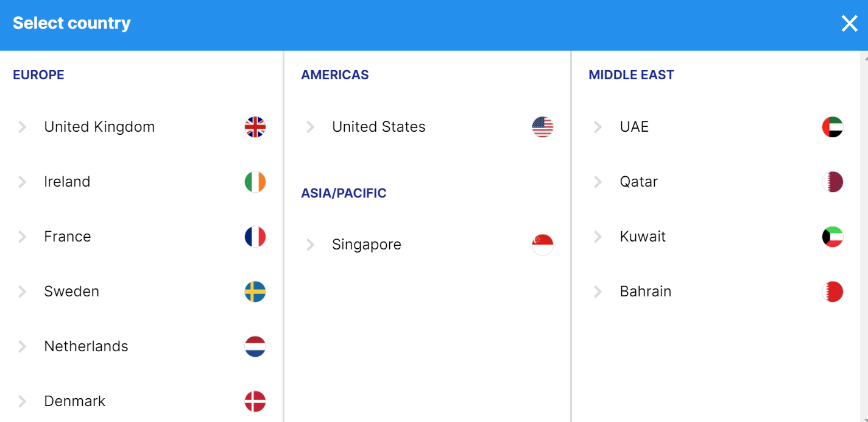Click the UAE flag icon
The height and width of the screenshot is (422, 868).
(x=832, y=127)
